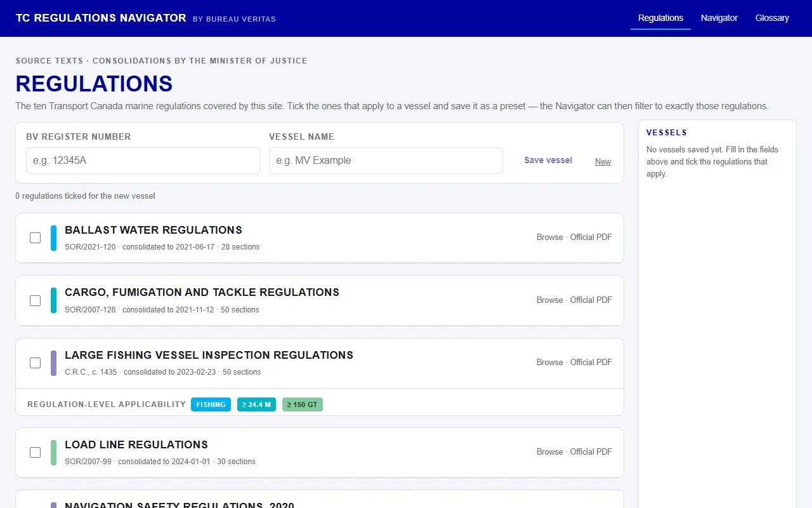Open Official PDF for Cargo, Fumigation and Tackle

591,300
